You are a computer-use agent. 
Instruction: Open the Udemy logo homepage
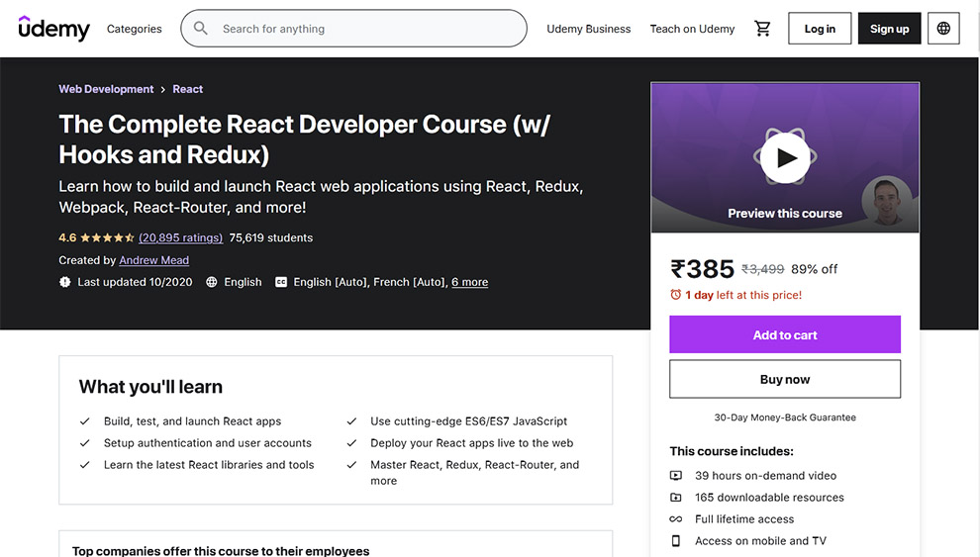(x=53, y=28)
